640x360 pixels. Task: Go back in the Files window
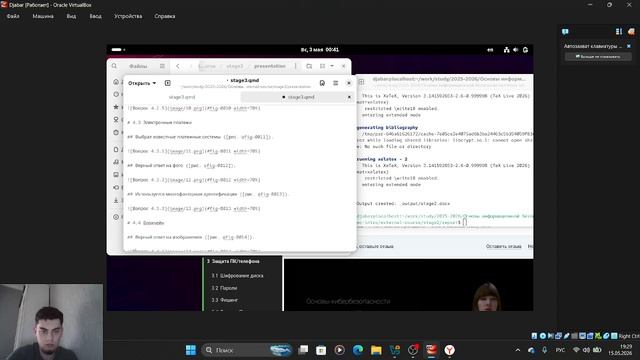coord(178,66)
